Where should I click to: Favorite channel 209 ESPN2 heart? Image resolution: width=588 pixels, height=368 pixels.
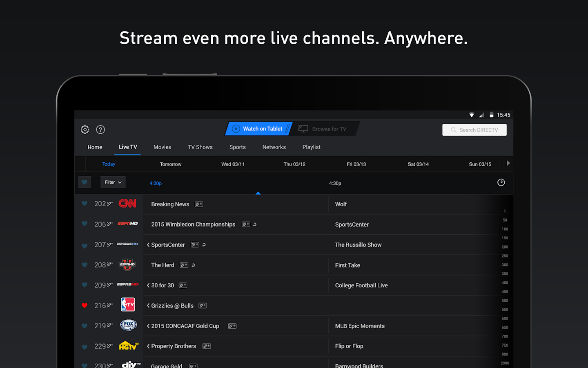[85, 285]
